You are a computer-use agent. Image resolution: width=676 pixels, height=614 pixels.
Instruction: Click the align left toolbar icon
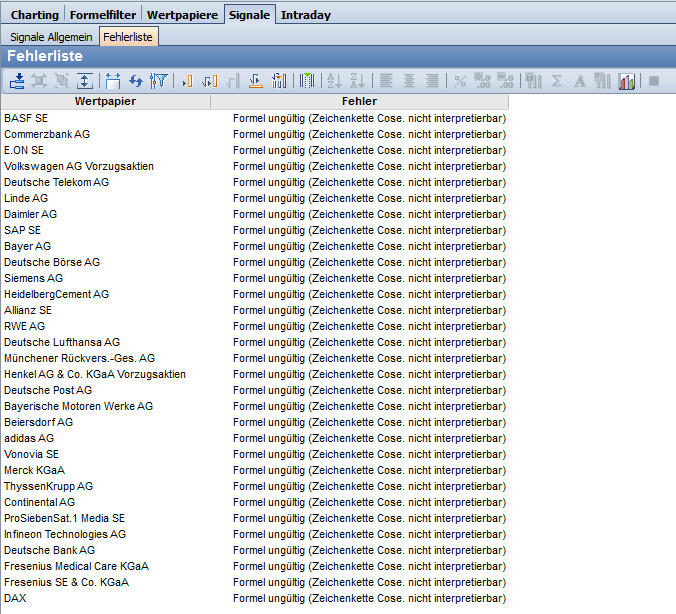coord(385,81)
